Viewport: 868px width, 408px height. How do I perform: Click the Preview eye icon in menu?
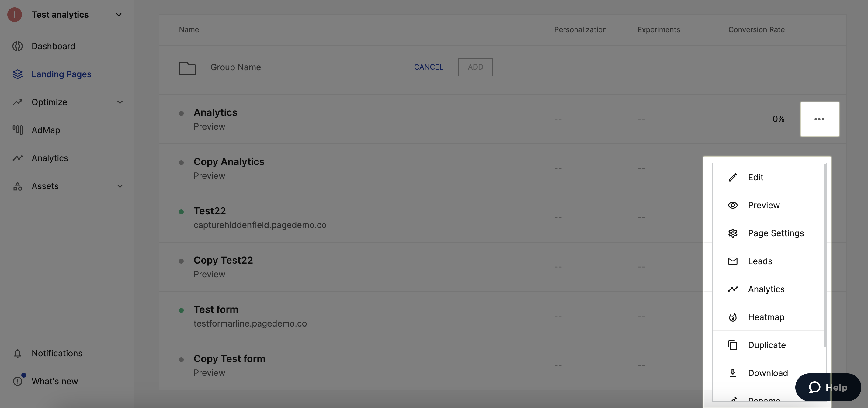pyautogui.click(x=733, y=205)
